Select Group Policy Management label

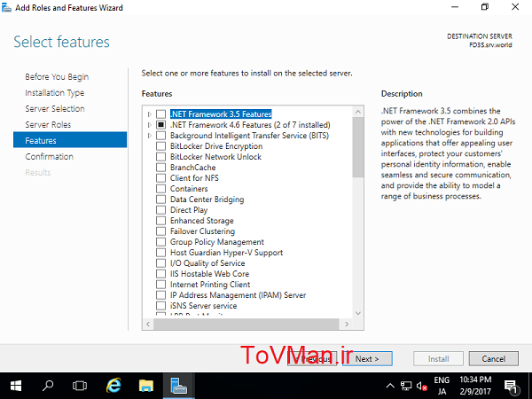coord(217,242)
